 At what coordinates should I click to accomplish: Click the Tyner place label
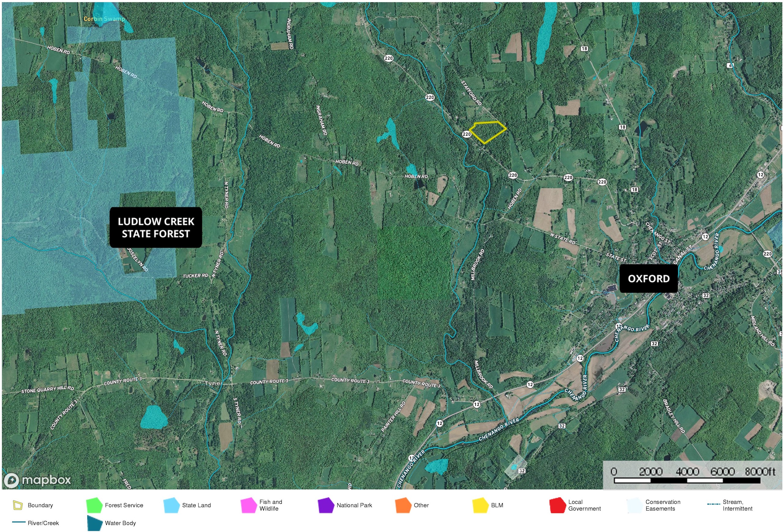[x=213, y=383]
